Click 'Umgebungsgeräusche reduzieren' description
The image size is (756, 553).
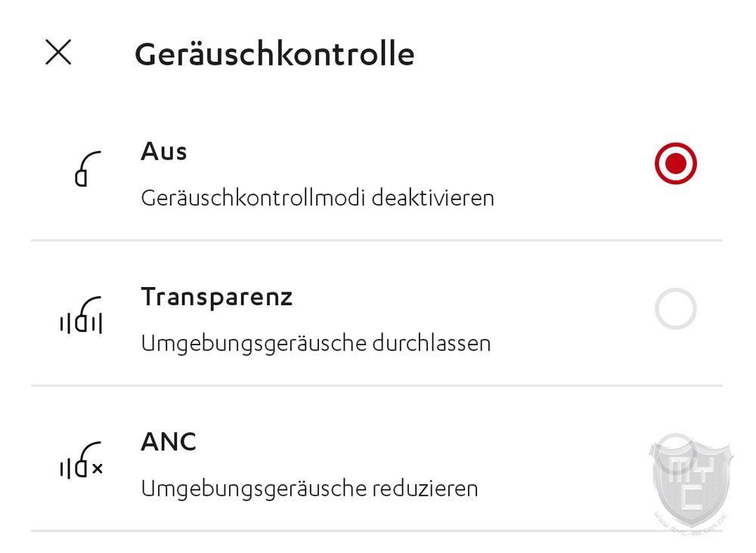309,489
